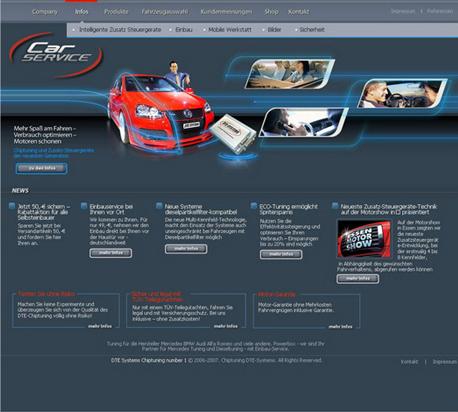The width and height of the screenshot is (458, 412).
Task: Open the Company menu item
Action: 45,12
